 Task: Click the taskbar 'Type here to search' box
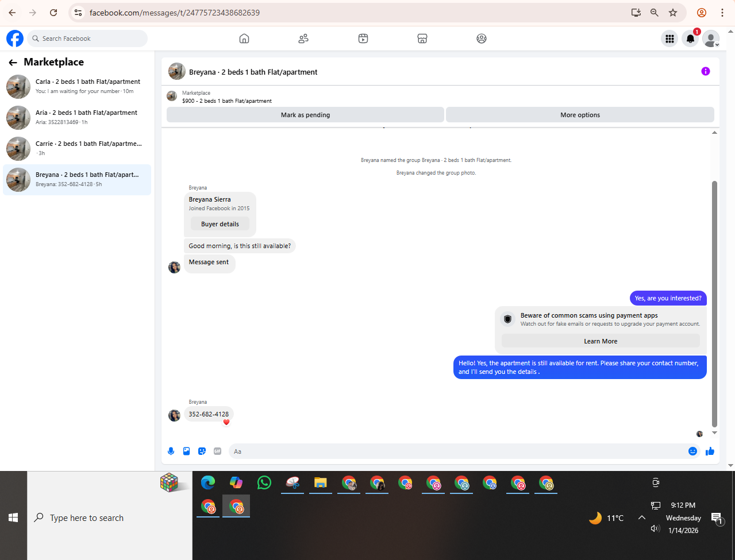tap(110, 517)
